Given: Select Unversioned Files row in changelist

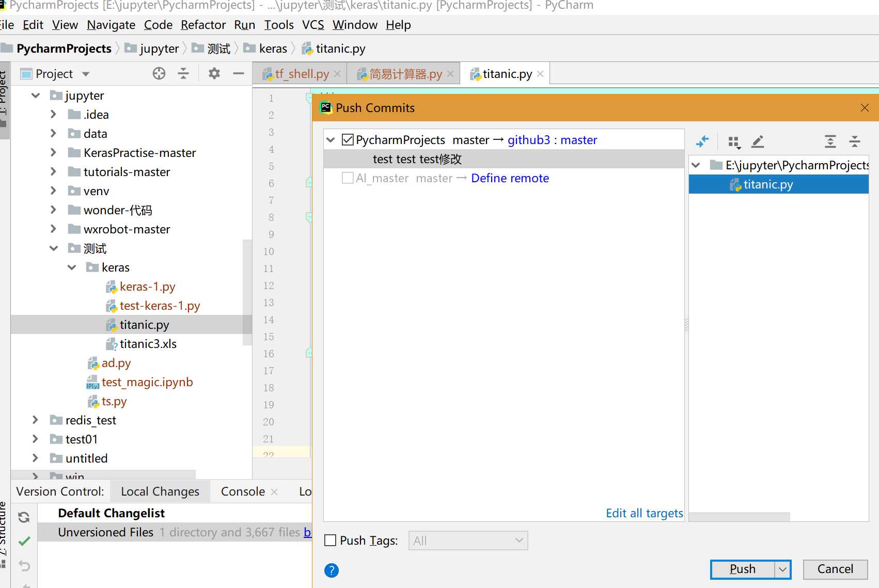Looking at the screenshot, I should click(175, 532).
